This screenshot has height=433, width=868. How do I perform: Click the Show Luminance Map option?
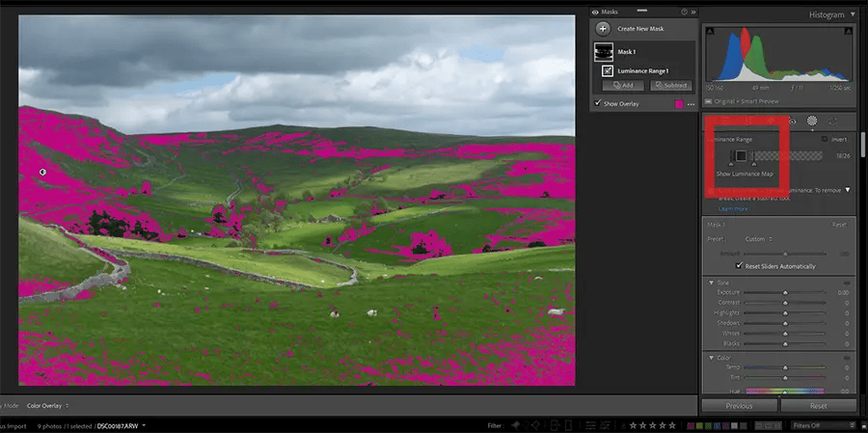click(744, 174)
